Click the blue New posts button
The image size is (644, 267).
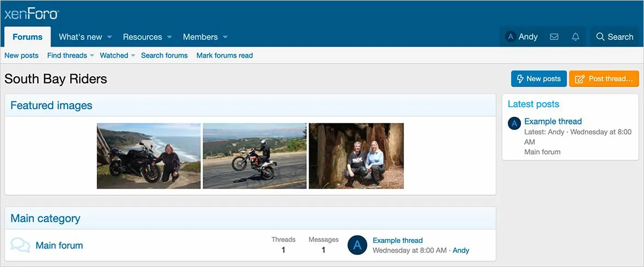[538, 79]
